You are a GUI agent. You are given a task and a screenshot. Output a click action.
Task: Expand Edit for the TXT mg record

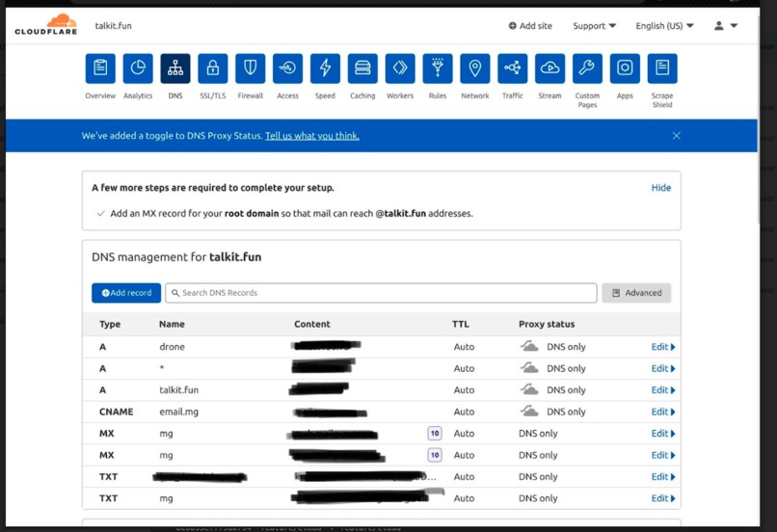(x=663, y=498)
